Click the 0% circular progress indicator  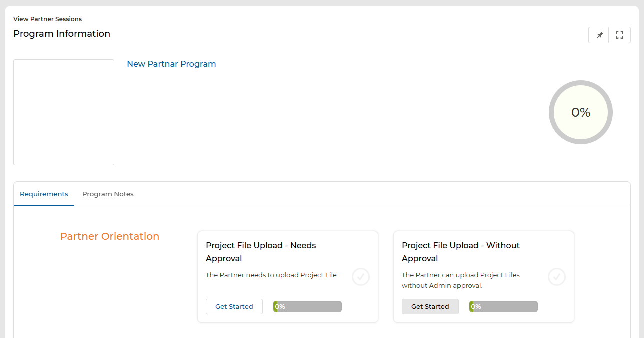[581, 112]
